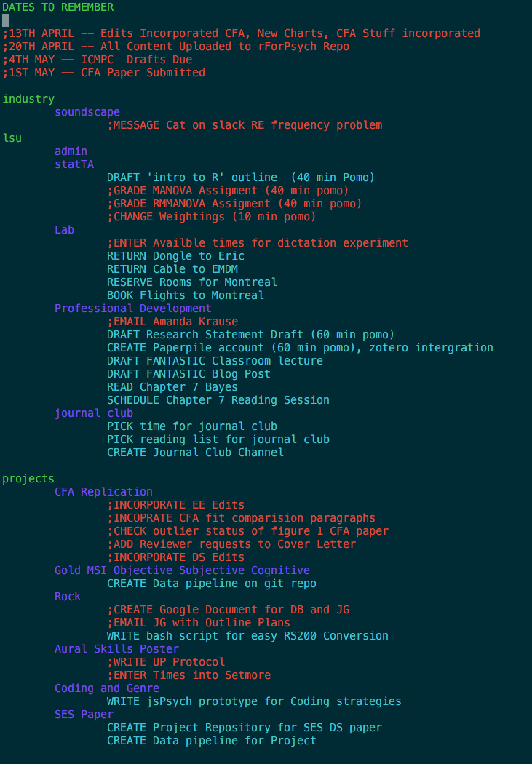
Task: Click the industry section heading
Action: pos(28,99)
